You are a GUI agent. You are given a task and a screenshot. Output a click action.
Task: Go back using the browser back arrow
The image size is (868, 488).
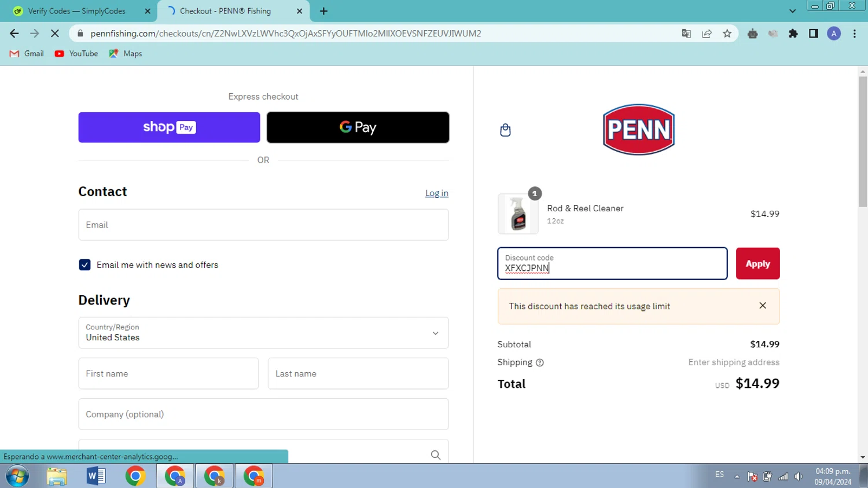pos(14,34)
